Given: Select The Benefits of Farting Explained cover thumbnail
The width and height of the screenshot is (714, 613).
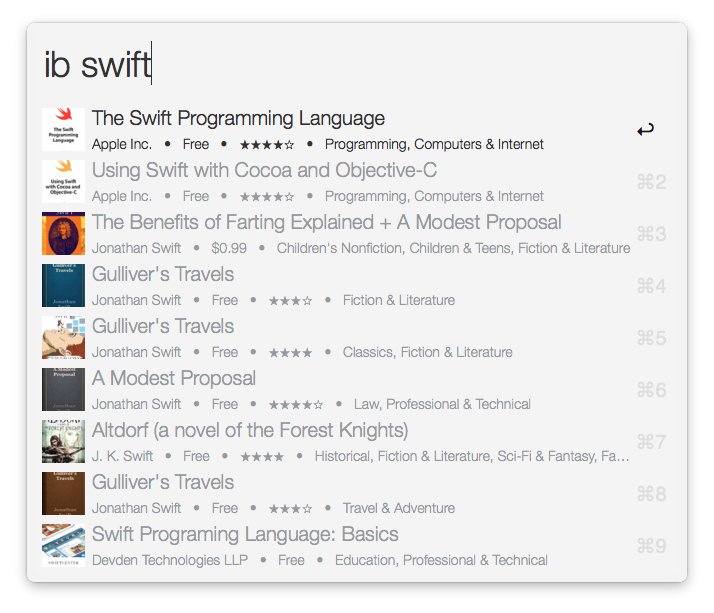Looking at the screenshot, I should click(x=63, y=234).
